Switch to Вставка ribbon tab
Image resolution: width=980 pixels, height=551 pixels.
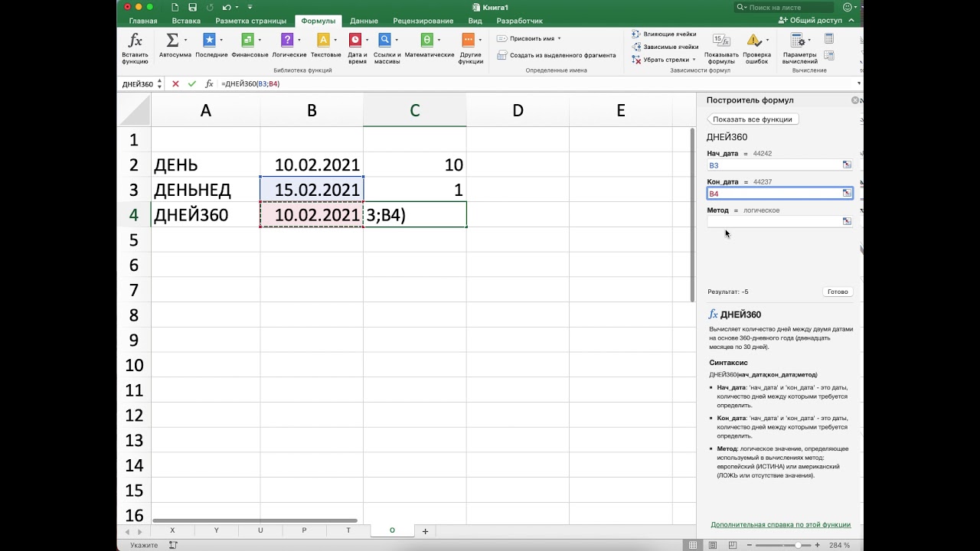point(186,21)
